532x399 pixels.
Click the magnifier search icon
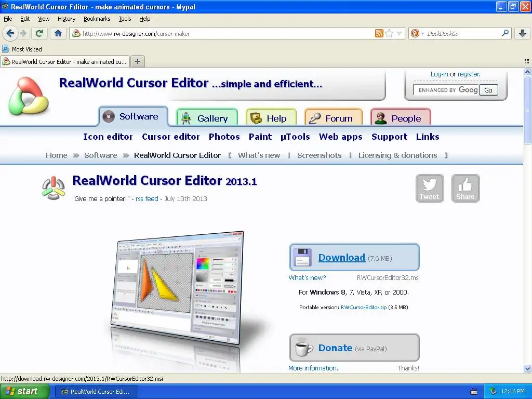point(505,33)
